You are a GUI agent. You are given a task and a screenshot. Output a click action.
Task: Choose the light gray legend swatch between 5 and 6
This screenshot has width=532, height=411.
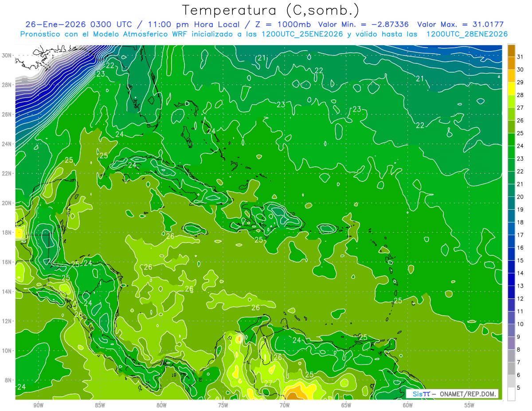511,381
